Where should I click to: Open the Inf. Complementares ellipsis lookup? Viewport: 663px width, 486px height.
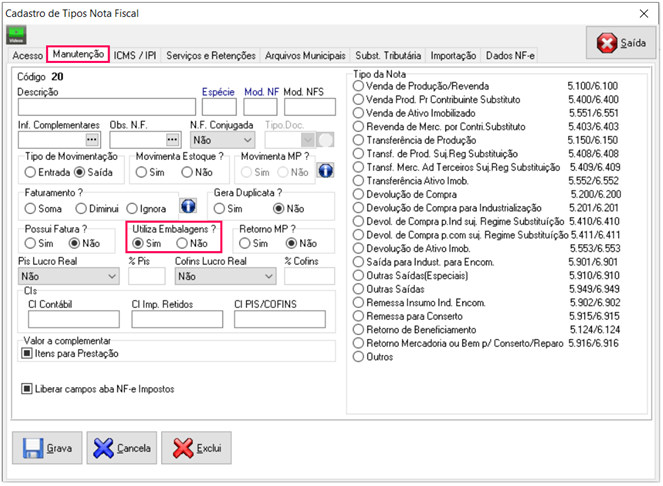[x=92, y=140]
